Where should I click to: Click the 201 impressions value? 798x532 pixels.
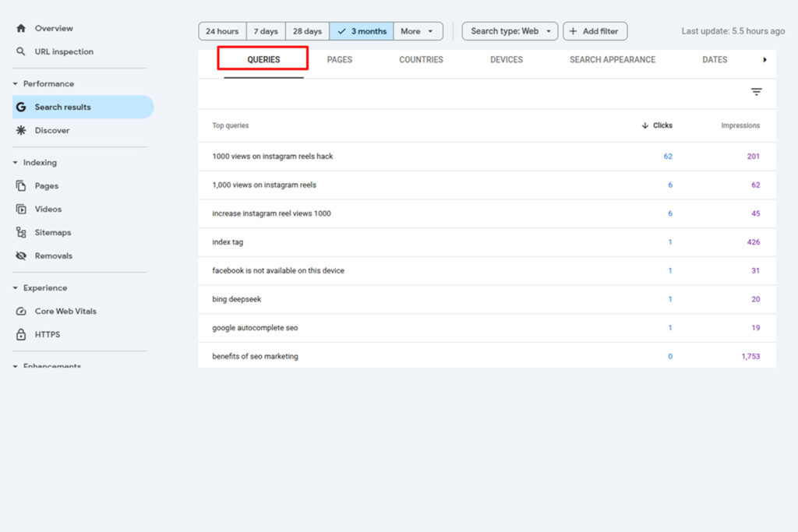point(754,156)
